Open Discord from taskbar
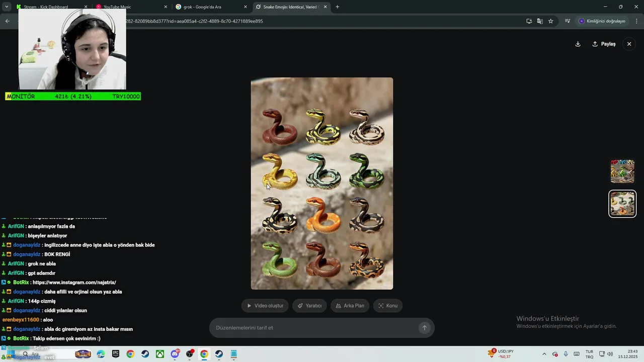644x362 pixels. [x=175, y=354]
